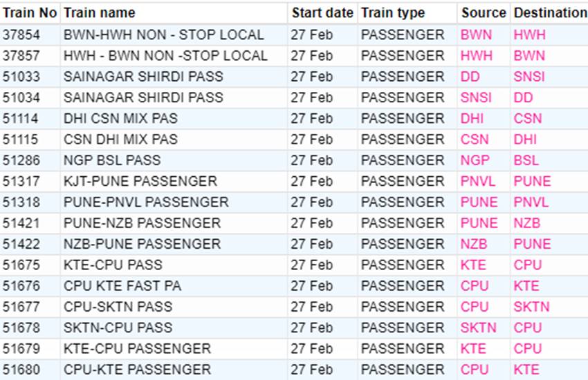Select row for train number 51676
The height and width of the screenshot is (380, 588).
tap(294, 286)
